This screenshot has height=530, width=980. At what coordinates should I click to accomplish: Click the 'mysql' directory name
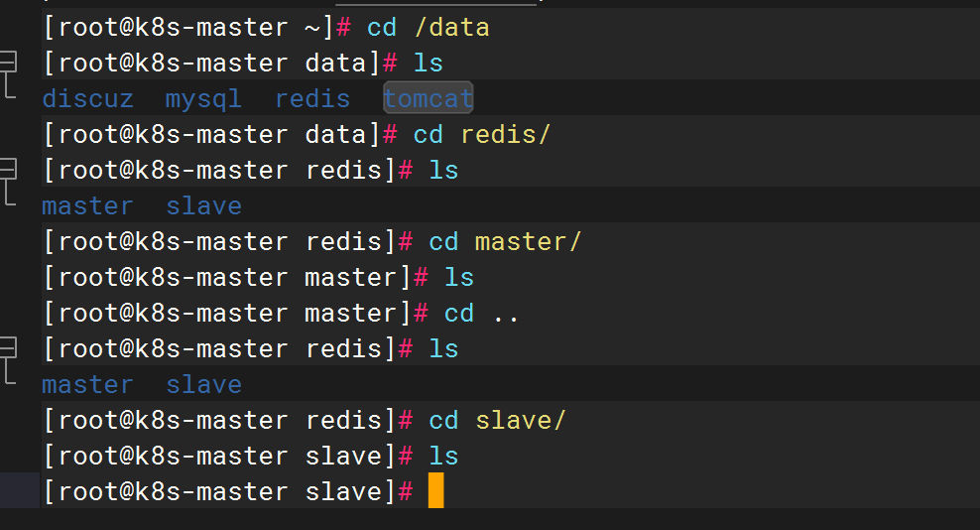click(x=203, y=99)
